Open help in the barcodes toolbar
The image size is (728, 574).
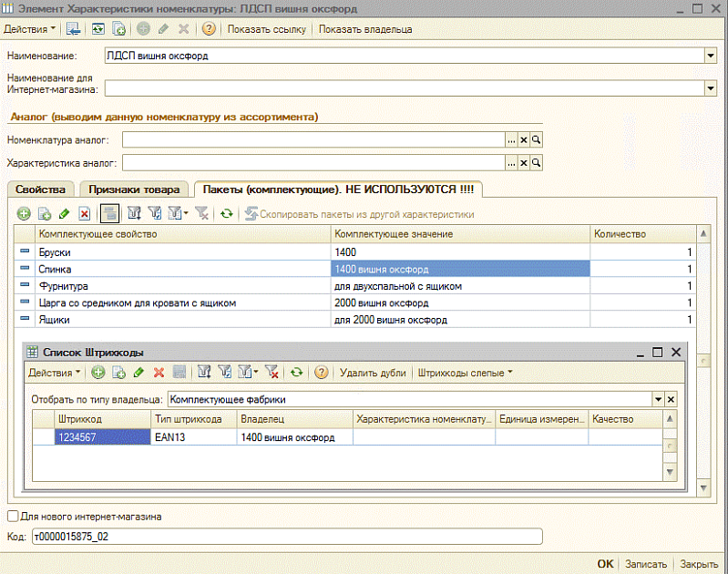(322, 372)
